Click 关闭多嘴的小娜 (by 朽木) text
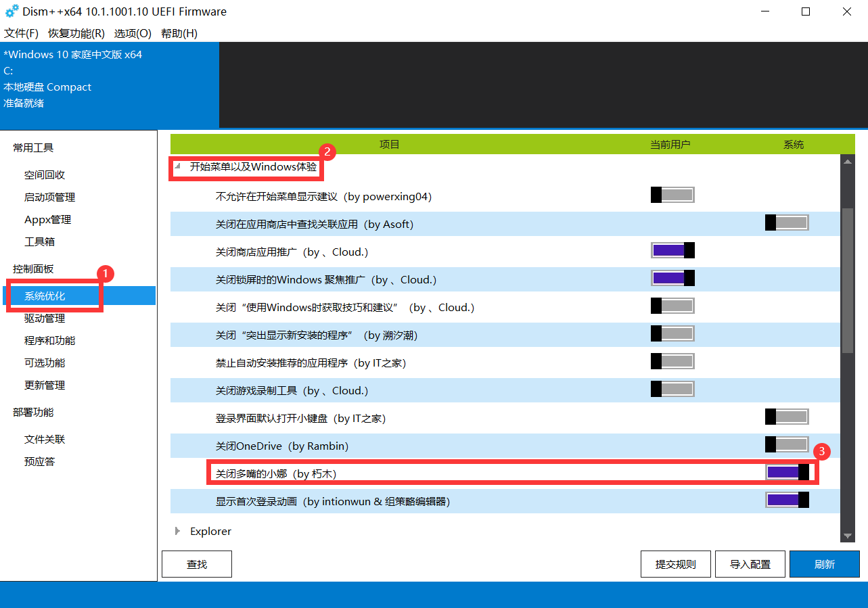 tap(276, 473)
